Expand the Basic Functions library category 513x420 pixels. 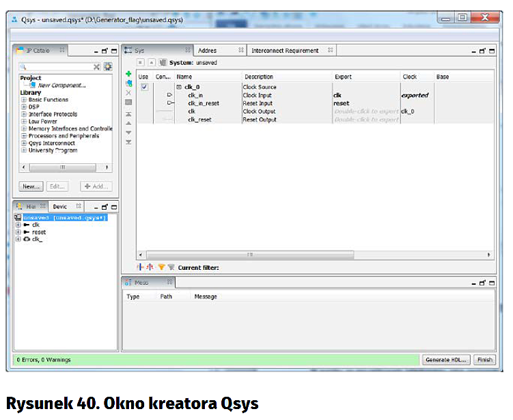click(24, 100)
